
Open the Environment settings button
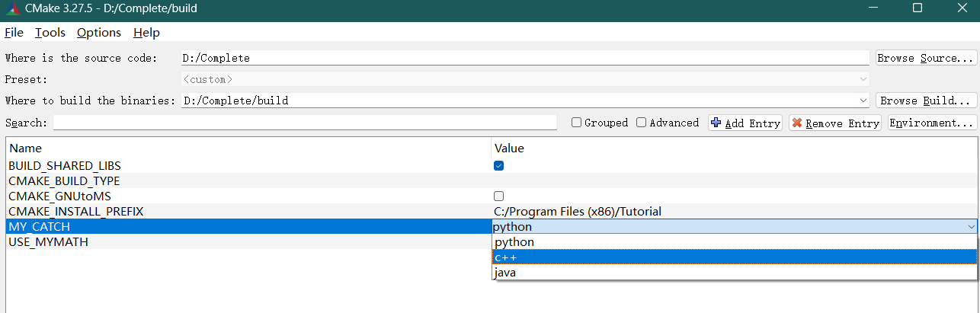pos(932,123)
